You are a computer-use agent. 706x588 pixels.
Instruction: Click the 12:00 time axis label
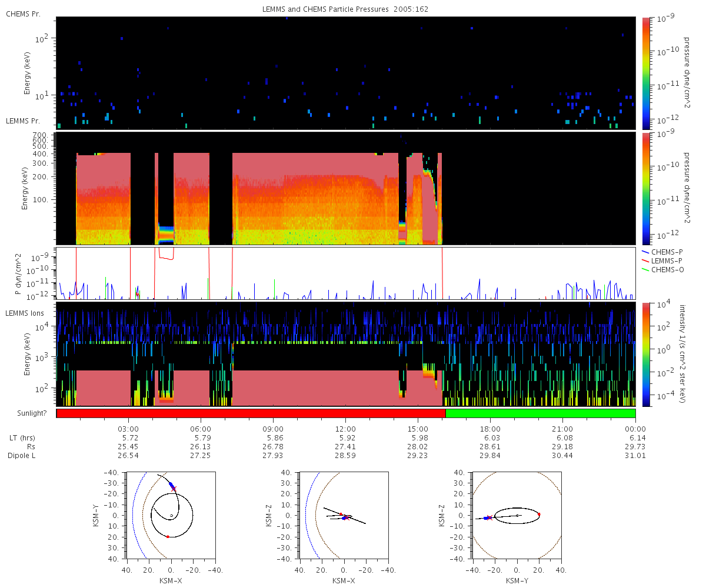(x=345, y=430)
